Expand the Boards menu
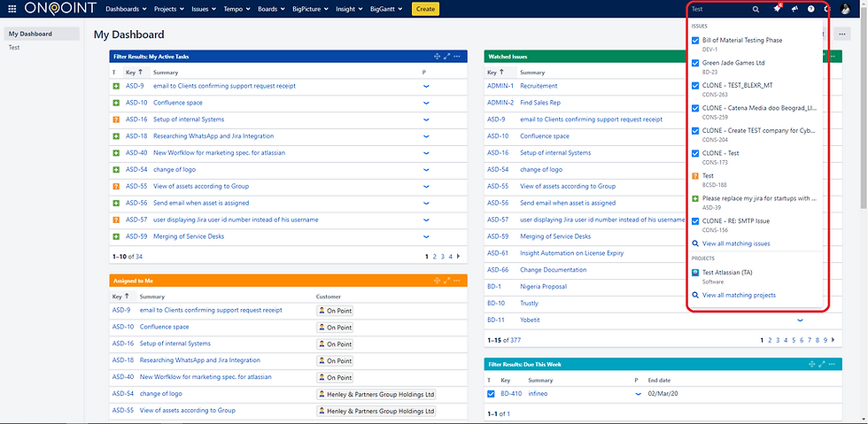Image resolution: width=868 pixels, height=424 pixels. pos(271,9)
